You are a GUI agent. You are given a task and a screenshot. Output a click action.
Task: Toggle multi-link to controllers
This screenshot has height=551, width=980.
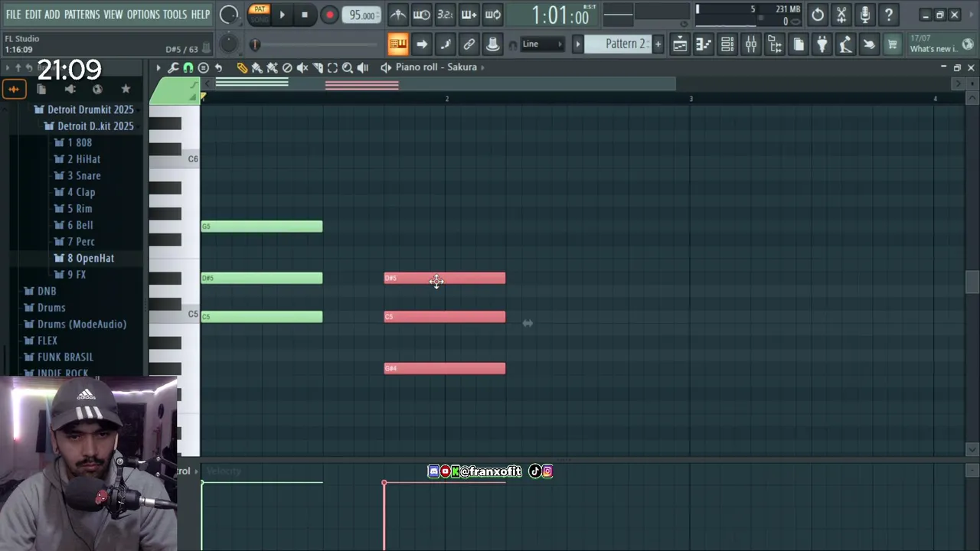pos(469,44)
